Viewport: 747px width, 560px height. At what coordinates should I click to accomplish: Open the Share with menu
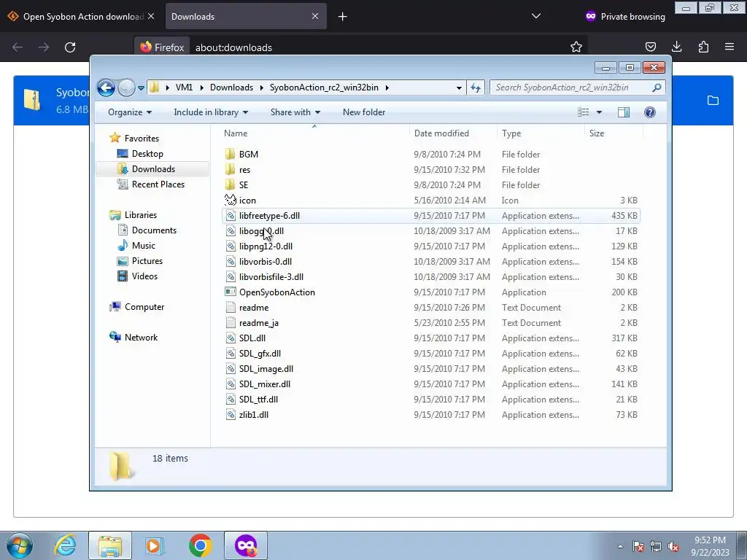295,112
